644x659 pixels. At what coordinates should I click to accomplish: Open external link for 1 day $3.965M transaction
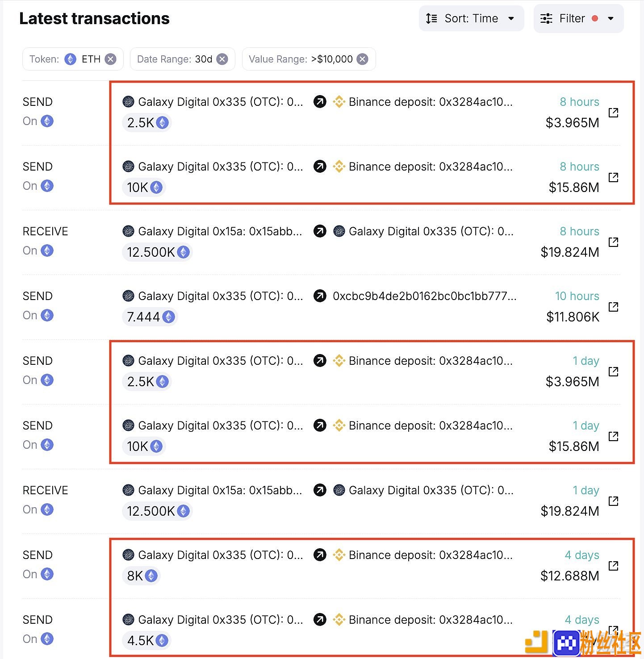(614, 371)
